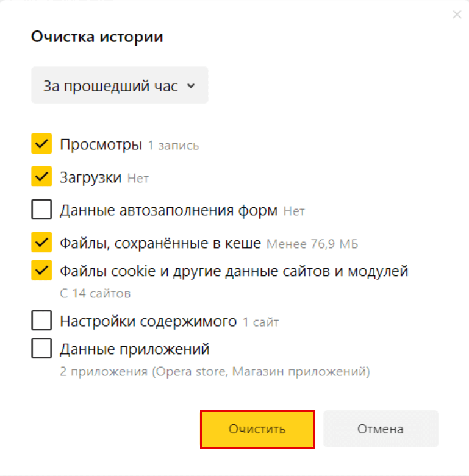The image size is (469, 476).
Task: Click the Отмена button
Action: 381,428
